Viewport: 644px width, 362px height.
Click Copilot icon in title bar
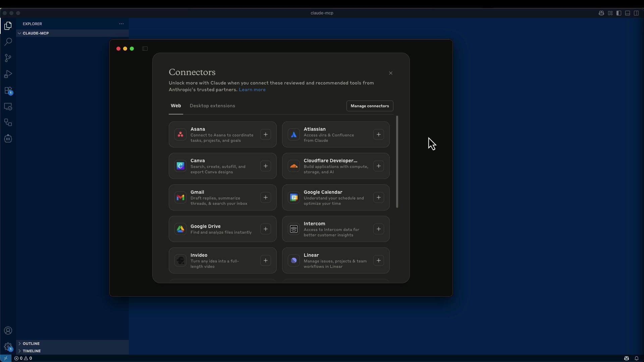pyautogui.click(x=601, y=13)
